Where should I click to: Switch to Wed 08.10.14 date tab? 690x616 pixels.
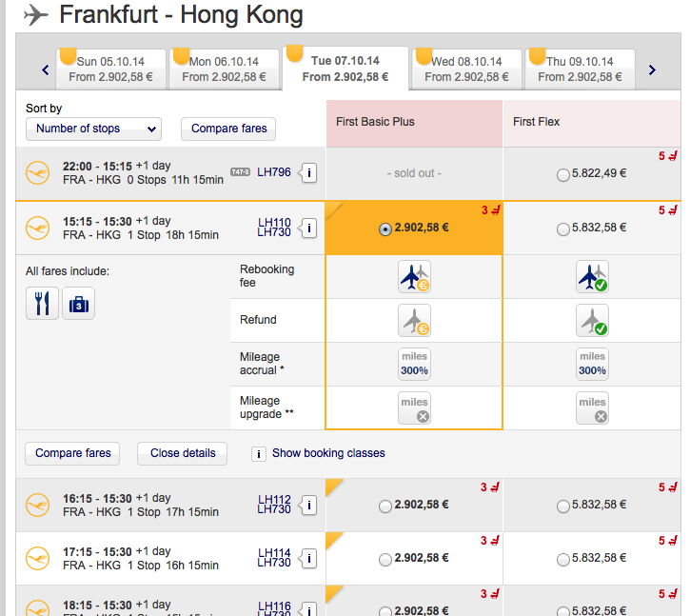point(467,70)
